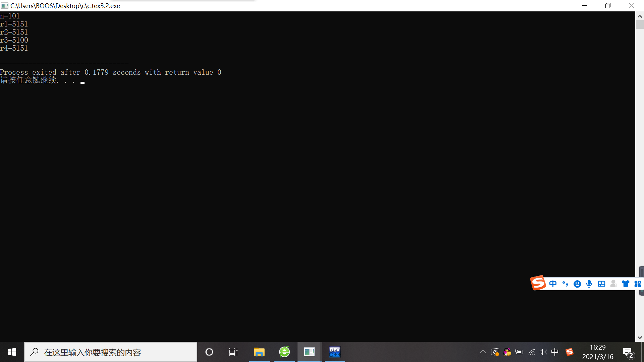
Task: Click the scroll up arrow of console
Action: point(640,16)
